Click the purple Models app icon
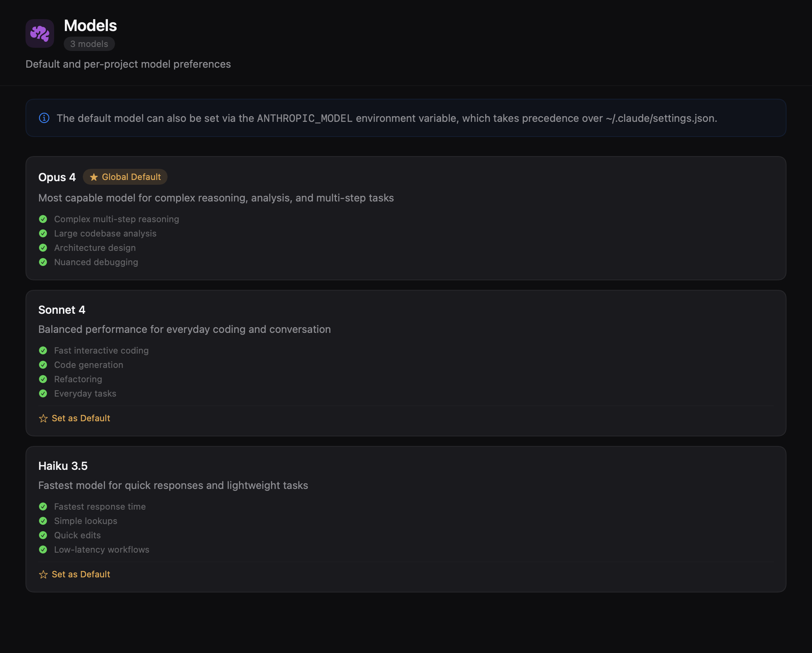 point(40,33)
